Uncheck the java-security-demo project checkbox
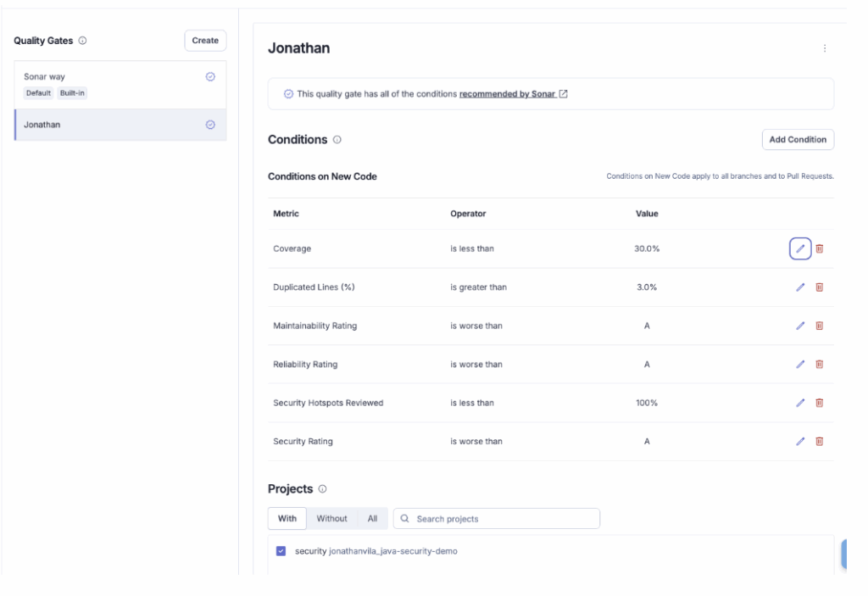 281,551
